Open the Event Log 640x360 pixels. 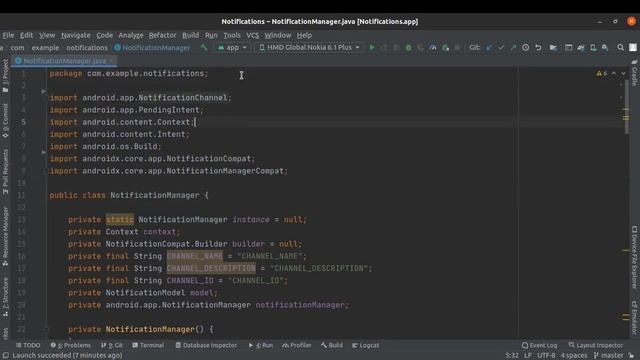pos(539,345)
